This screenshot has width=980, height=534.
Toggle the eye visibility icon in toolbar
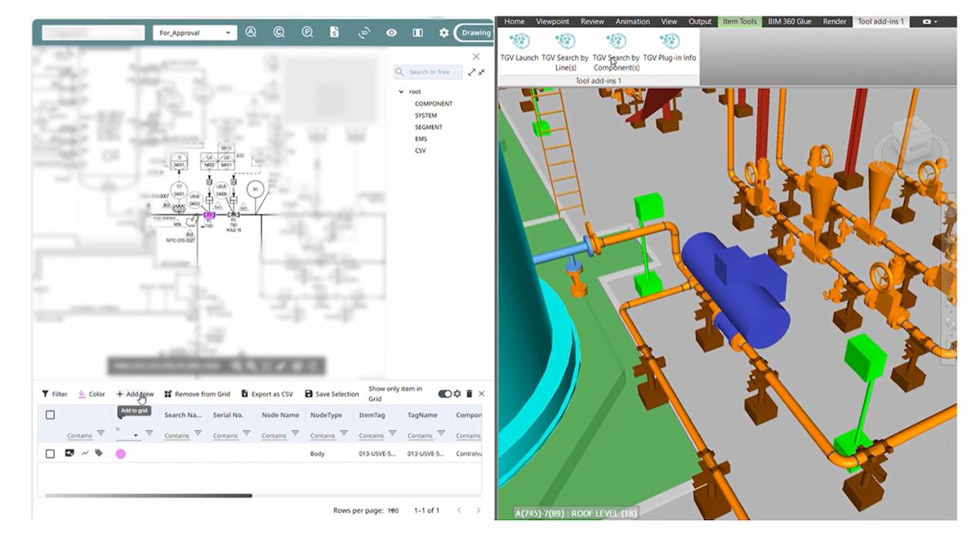[x=391, y=33]
